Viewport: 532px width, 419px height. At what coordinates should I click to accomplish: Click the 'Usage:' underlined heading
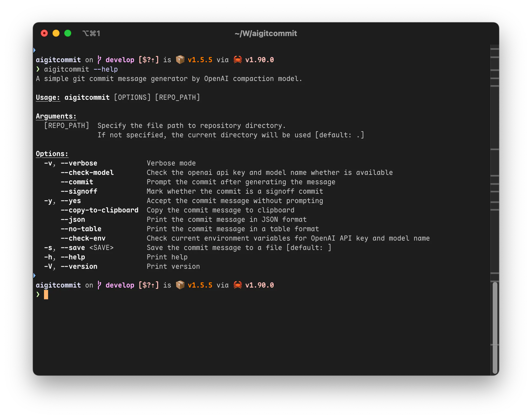pyautogui.click(x=48, y=97)
